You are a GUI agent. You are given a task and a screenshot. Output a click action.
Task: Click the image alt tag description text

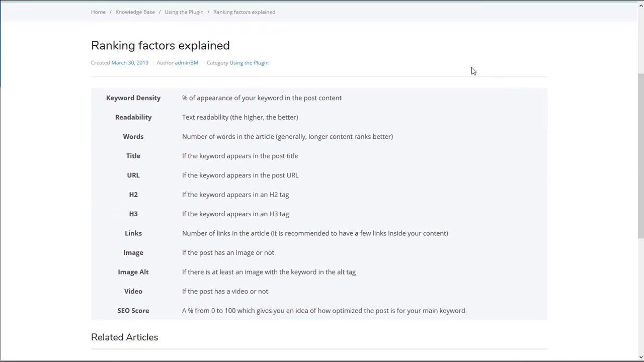tap(269, 272)
